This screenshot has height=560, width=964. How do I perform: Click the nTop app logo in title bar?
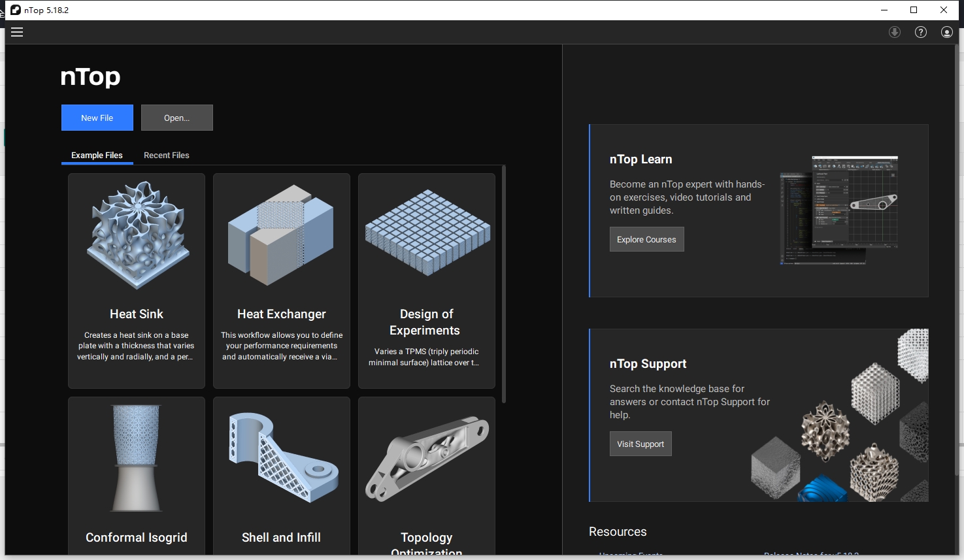point(16,10)
